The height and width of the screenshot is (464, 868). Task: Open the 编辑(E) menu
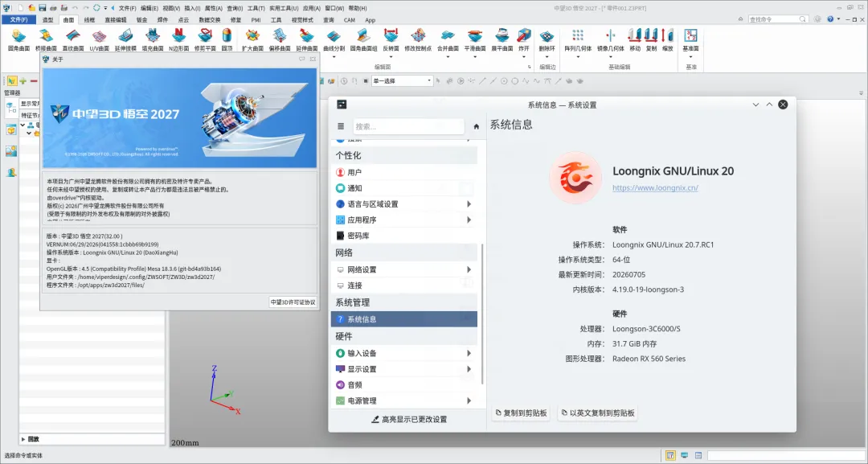point(149,8)
